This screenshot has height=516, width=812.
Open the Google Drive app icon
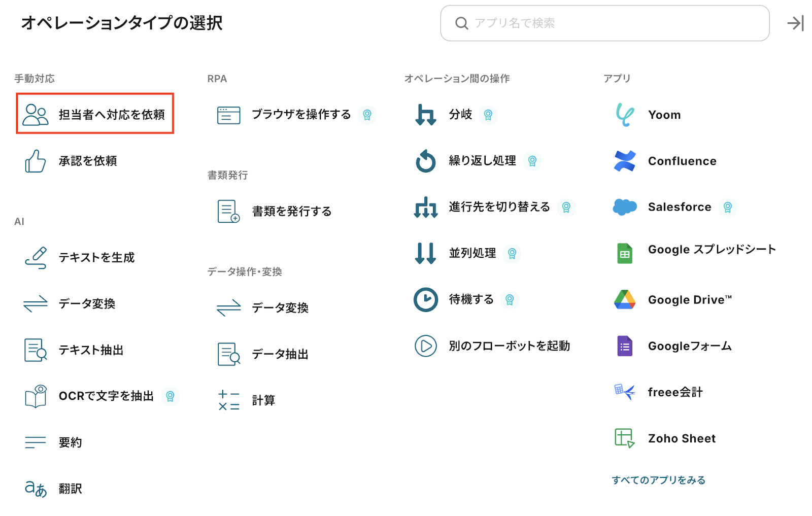pyautogui.click(x=624, y=300)
